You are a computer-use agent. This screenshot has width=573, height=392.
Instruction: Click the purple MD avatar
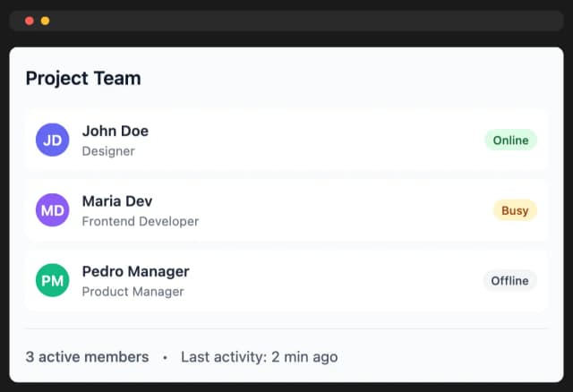point(52,210)
